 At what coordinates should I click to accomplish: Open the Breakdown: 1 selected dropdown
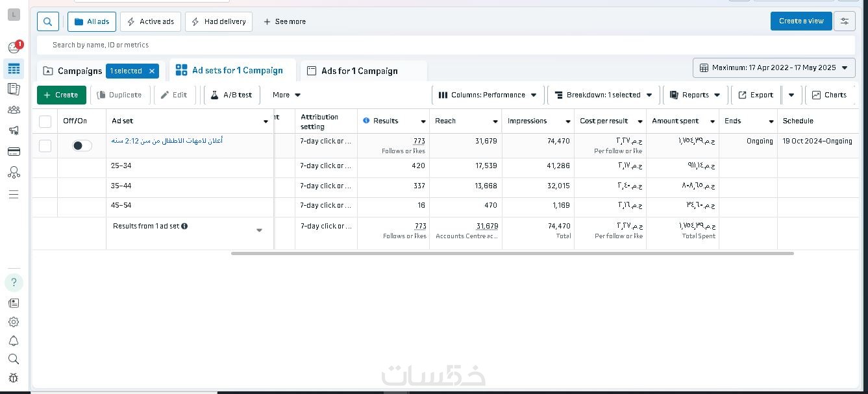point(604,95)
